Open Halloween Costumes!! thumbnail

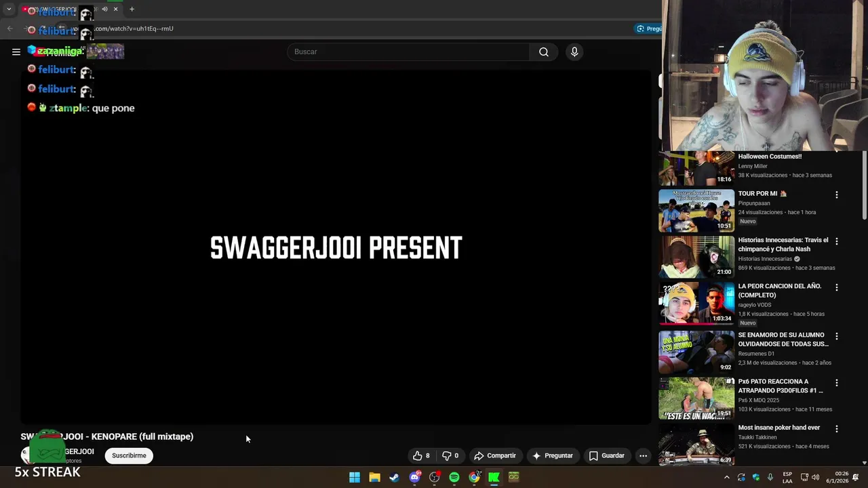click(696, 167)
